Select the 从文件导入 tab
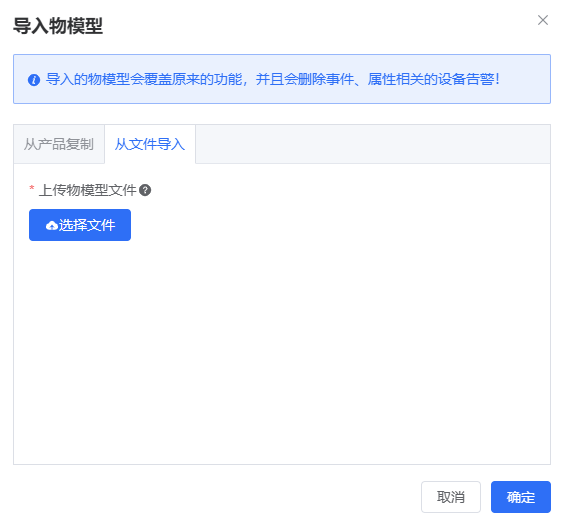 coord(150,144)
